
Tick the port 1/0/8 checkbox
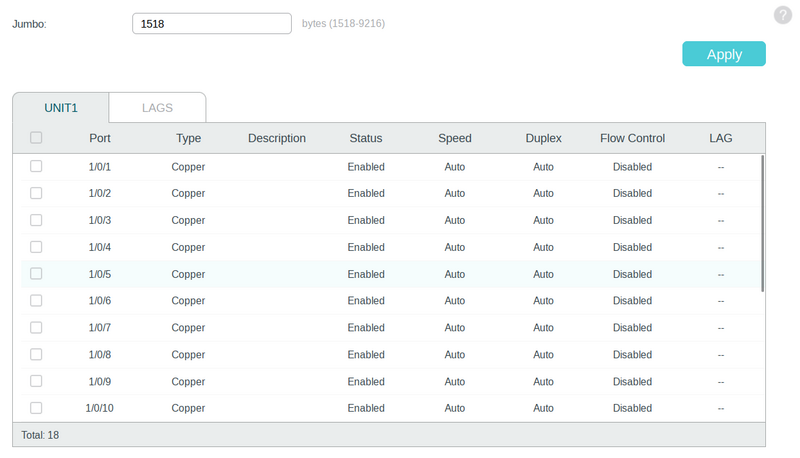coord(36,354)
